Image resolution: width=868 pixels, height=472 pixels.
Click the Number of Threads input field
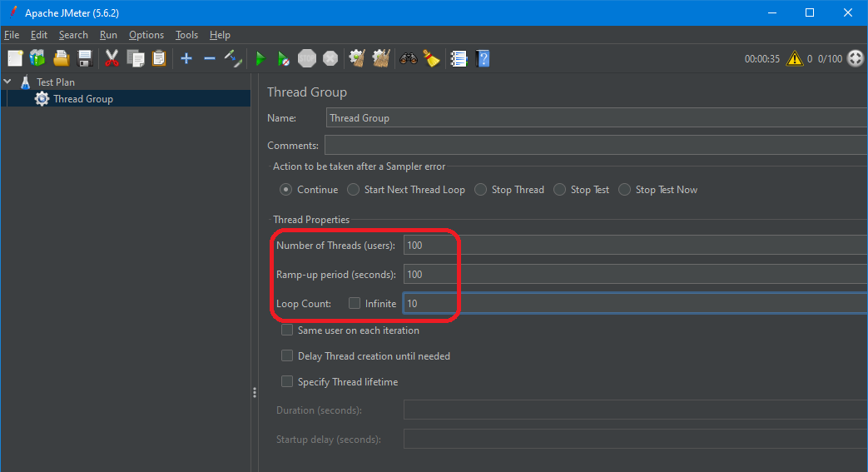tap(632, 246)
